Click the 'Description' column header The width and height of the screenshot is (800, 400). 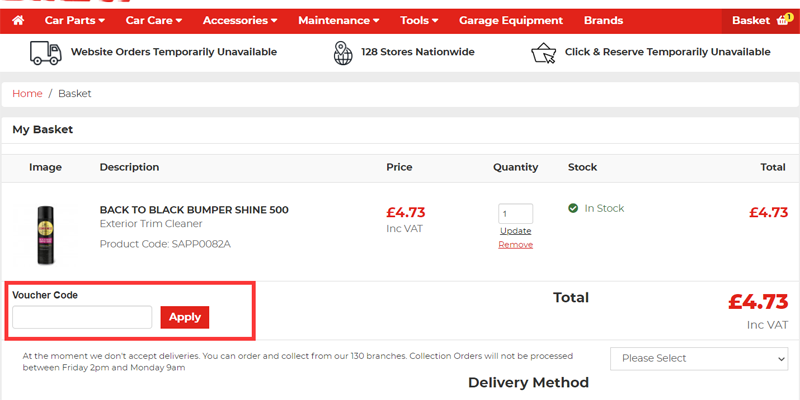click(129, 167)
